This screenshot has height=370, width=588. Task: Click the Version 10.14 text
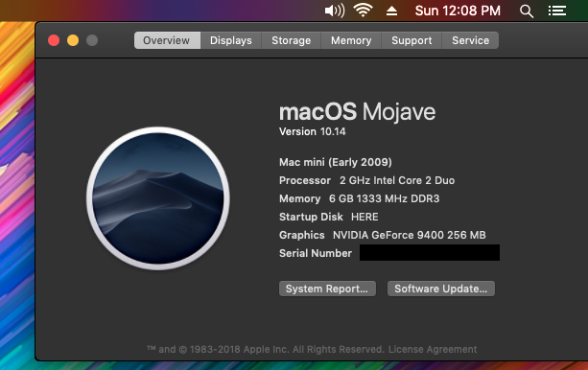pos(312,131)
